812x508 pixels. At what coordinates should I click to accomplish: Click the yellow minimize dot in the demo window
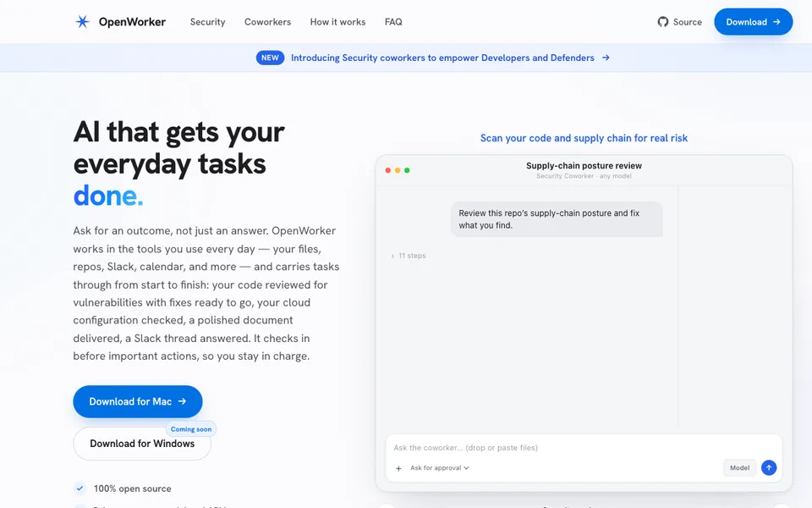point(398,170)
